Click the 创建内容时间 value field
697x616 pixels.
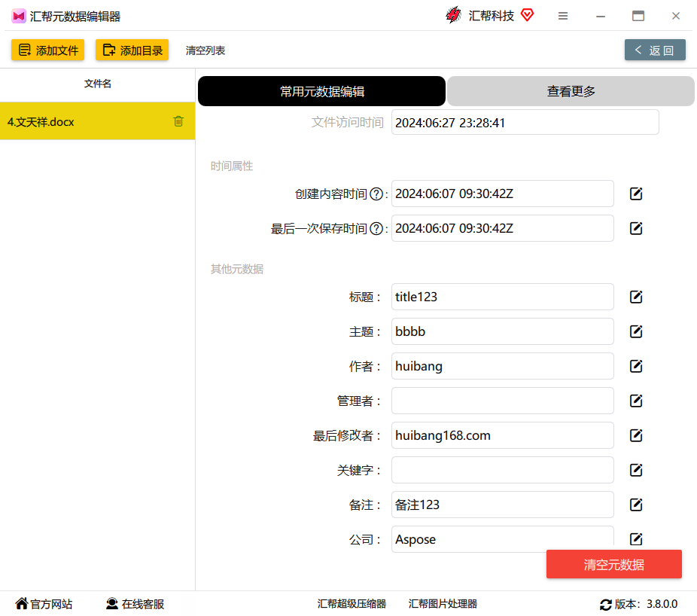coord(502,194)
